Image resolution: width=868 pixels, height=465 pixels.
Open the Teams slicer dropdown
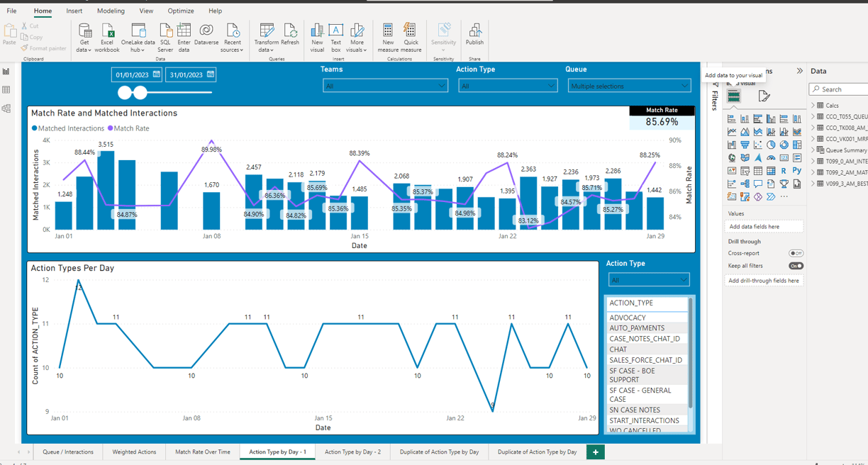click(x=385, y=86)
